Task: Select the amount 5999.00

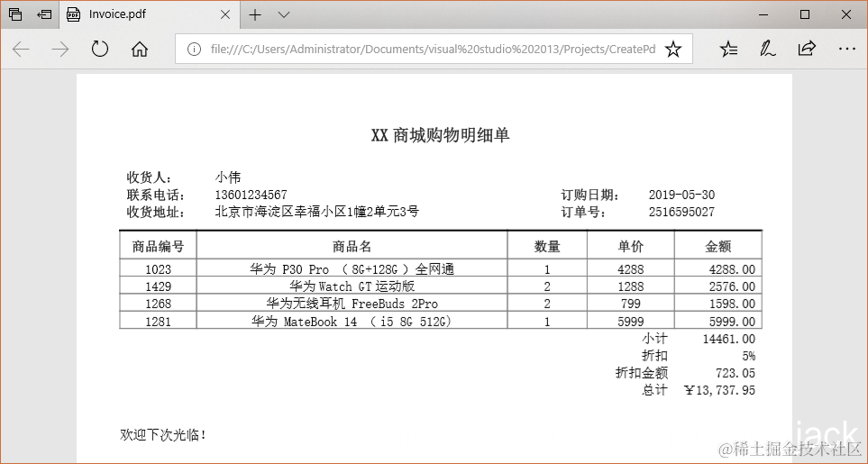Action: click(x=732, y=322)
